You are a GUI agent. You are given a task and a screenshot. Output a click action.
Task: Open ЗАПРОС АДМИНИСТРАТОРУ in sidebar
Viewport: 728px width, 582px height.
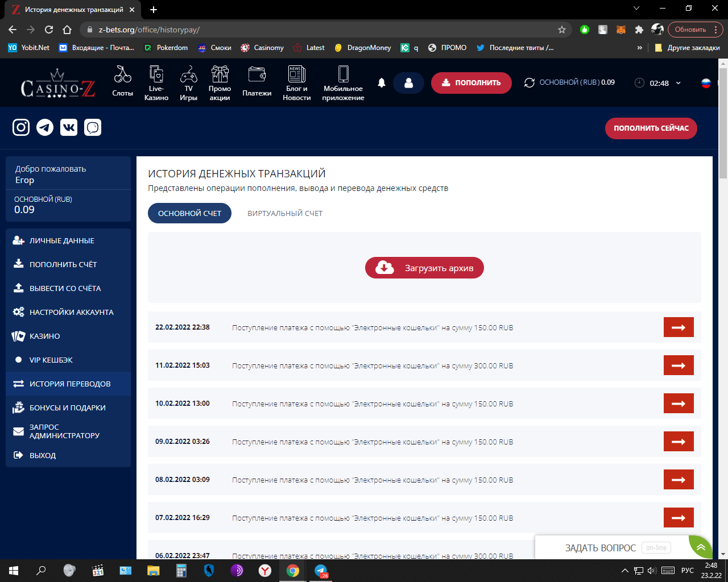[x=68, y=431]
